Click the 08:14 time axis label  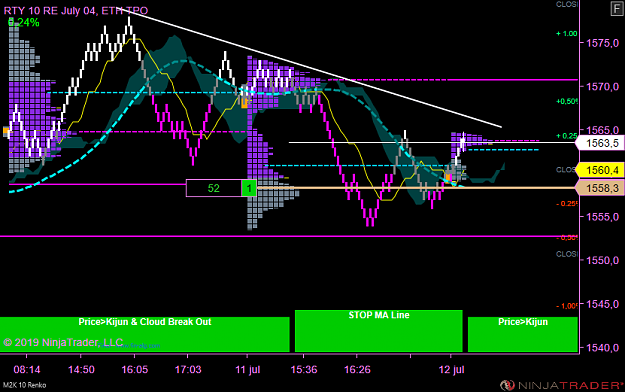coord(27,370)
